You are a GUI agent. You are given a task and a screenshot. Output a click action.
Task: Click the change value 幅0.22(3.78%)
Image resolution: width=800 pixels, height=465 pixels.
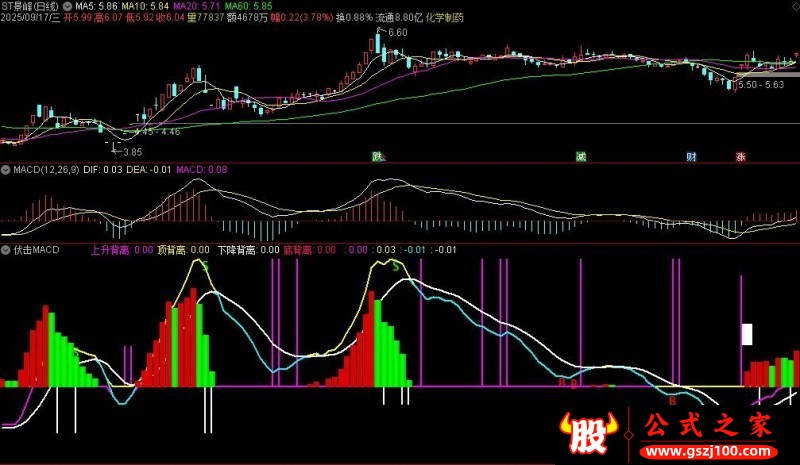(302, 18)
